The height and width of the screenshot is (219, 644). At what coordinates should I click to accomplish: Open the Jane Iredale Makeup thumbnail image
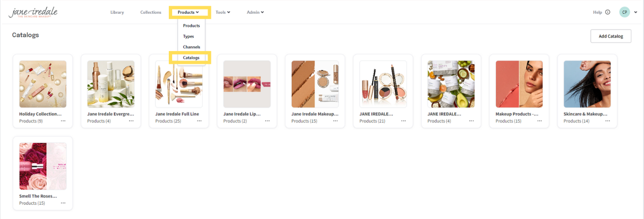pyautogui.click(x=315, y=84)
